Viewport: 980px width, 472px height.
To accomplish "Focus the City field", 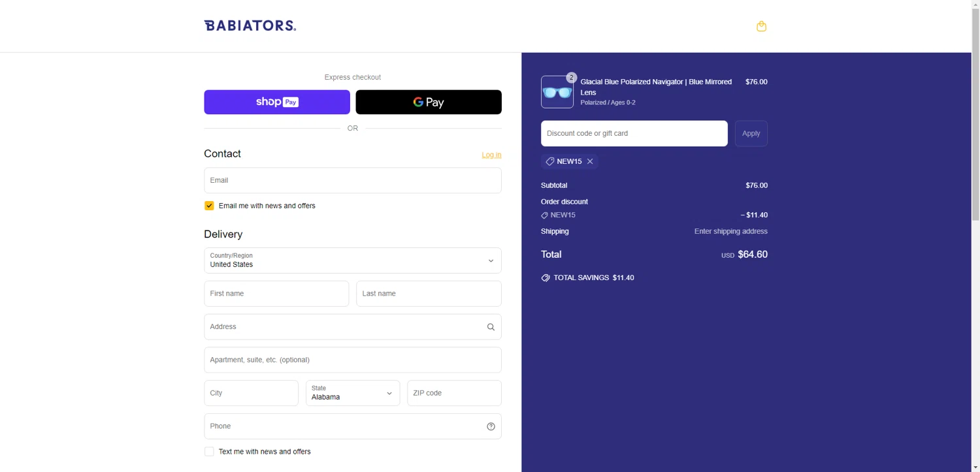I will point(251,393).
